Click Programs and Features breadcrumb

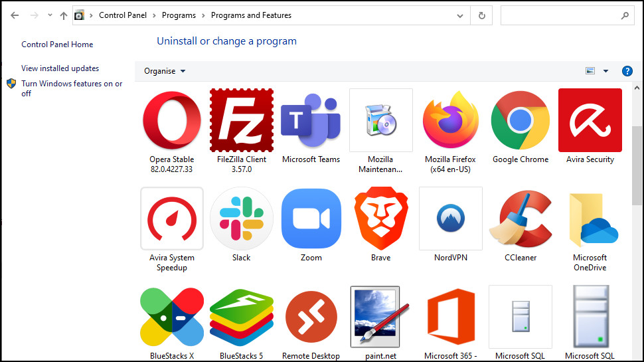tap(252, 15)
